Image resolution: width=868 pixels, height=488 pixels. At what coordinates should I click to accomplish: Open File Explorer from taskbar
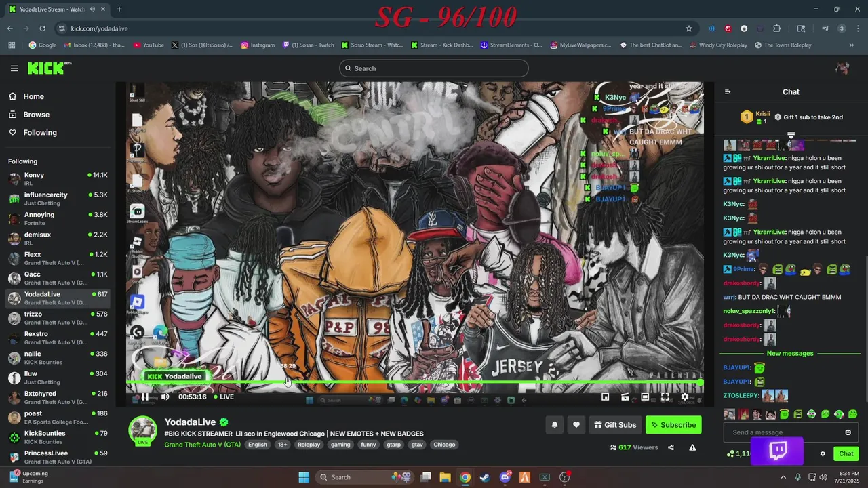445,477
